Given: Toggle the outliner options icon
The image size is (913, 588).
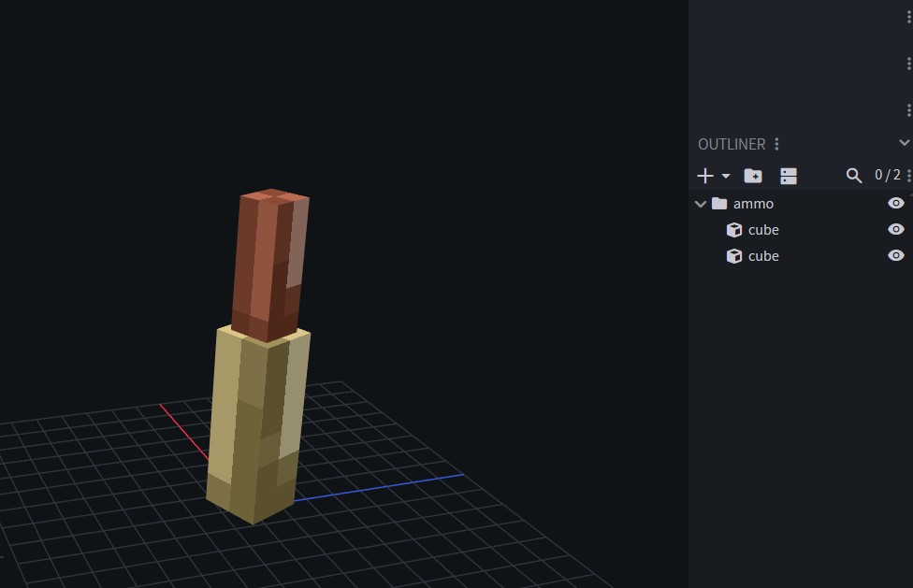Looking at the screenshot, I should pos(789,176).
